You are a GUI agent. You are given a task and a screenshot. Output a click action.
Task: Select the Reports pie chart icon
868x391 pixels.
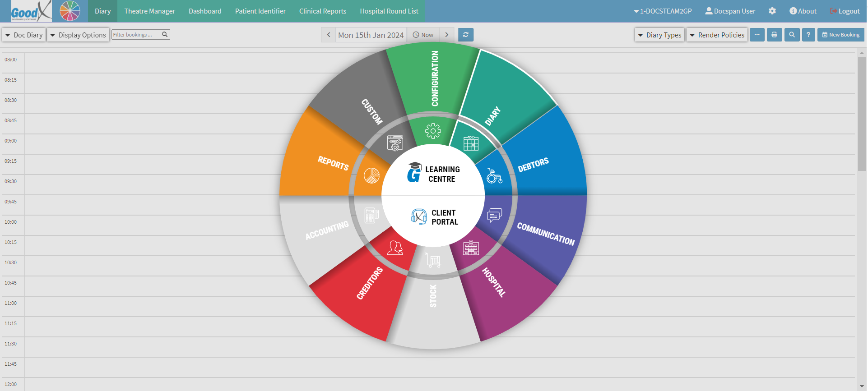tap(371, 176)
